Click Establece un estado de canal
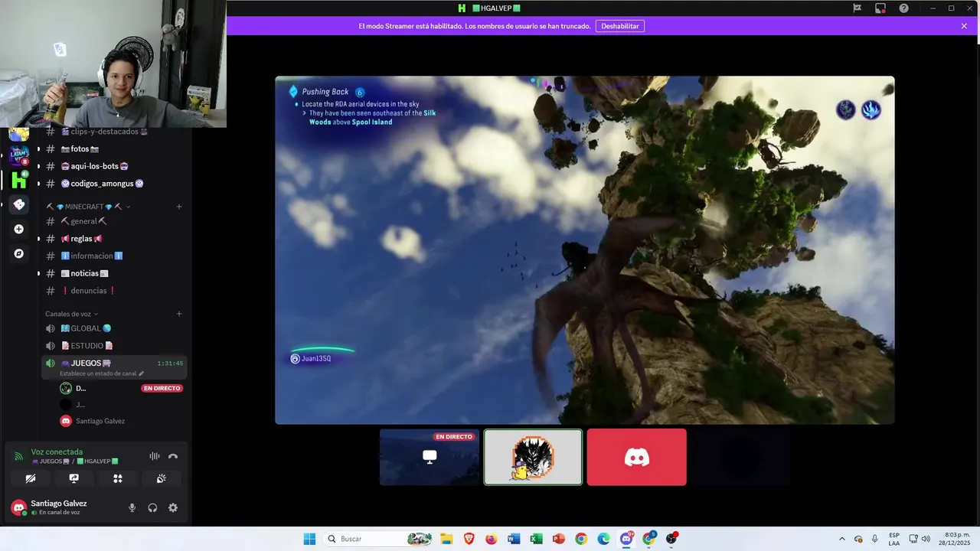The height and width of the screenshot is (551, 980). point(102,373)
